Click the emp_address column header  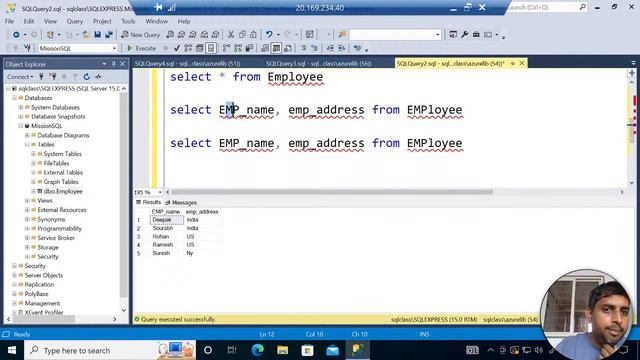point(202,212)
